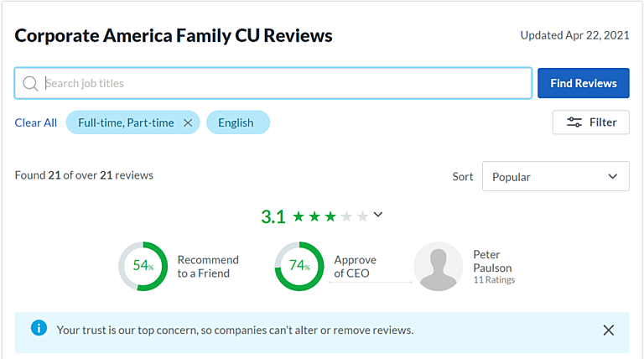644x359 pixels.
Task: Click Peter Paulson's avatar image
Action: [x=438, y=267]
